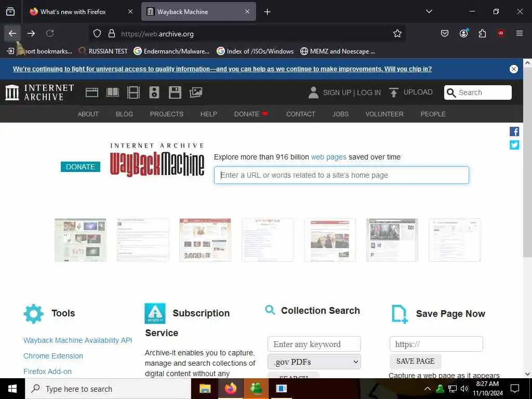Click the Enter any keyword field
532x399 pixels.
point(314,344)
